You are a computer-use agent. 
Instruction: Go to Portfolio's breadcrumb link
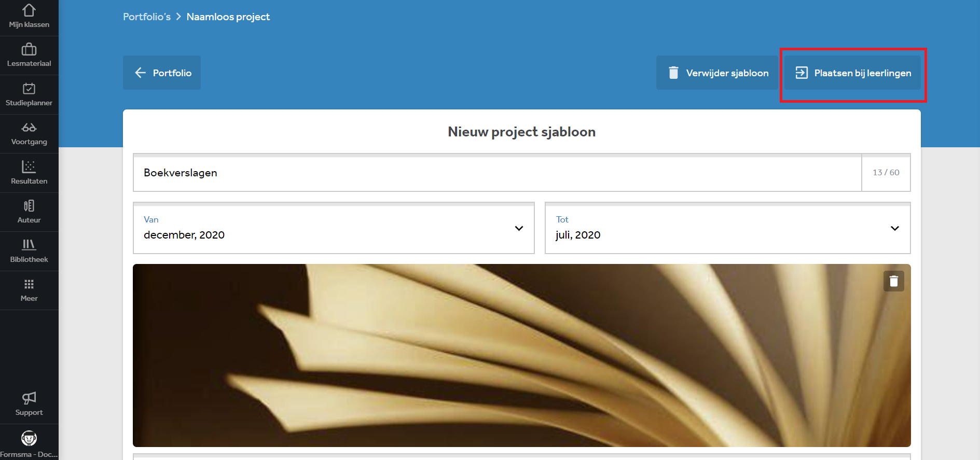point(147,17)
